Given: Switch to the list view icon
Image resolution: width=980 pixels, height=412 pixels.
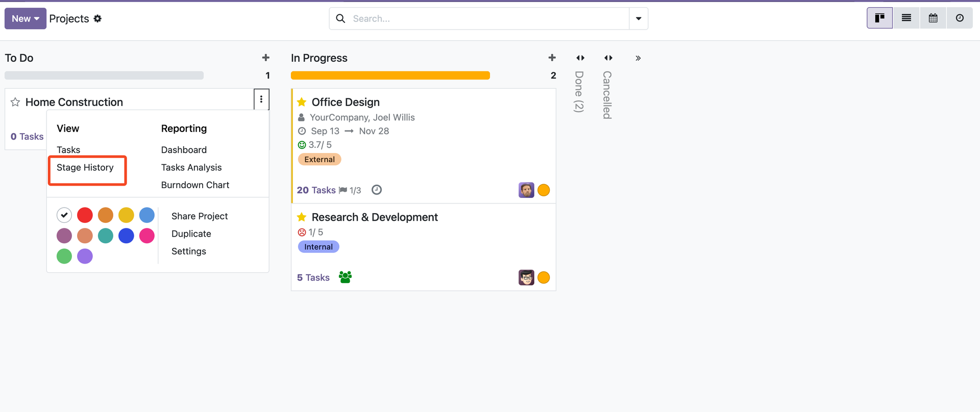Looking at the screenshot, I should [906, 18].
